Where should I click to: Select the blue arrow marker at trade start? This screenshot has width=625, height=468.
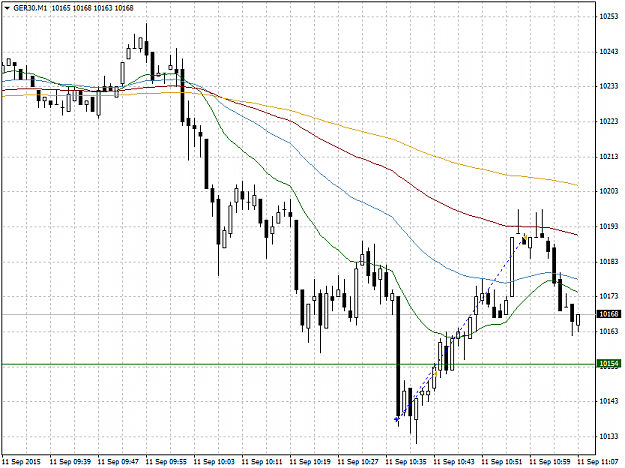tap(397, 419)
